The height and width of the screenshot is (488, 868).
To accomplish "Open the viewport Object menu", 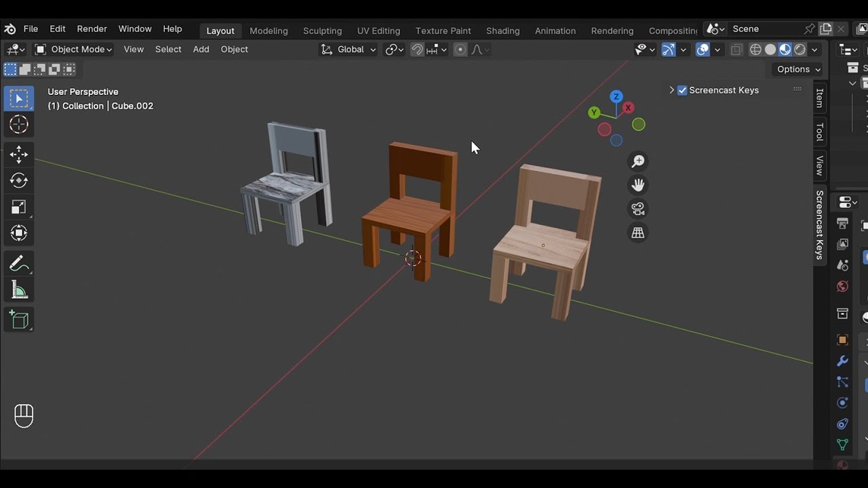I will 234,49.
